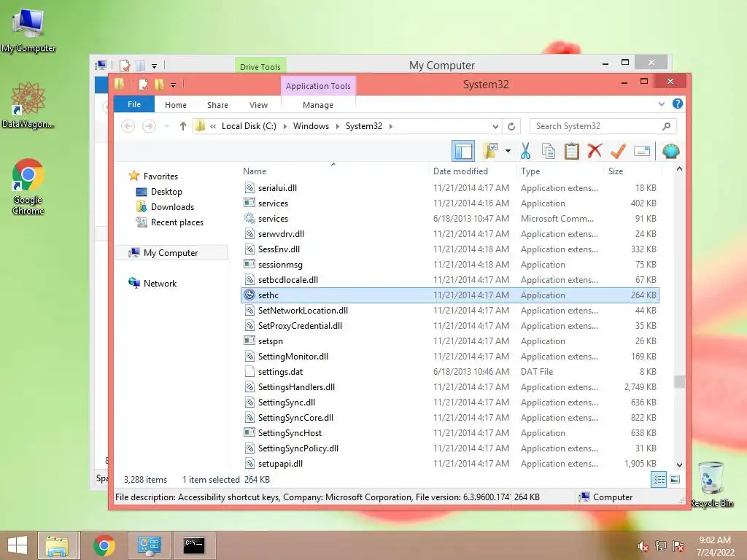The height and width of the screenshot is (560, 747).
Task: Click the folder options toolbar icon
Action: 489,151
